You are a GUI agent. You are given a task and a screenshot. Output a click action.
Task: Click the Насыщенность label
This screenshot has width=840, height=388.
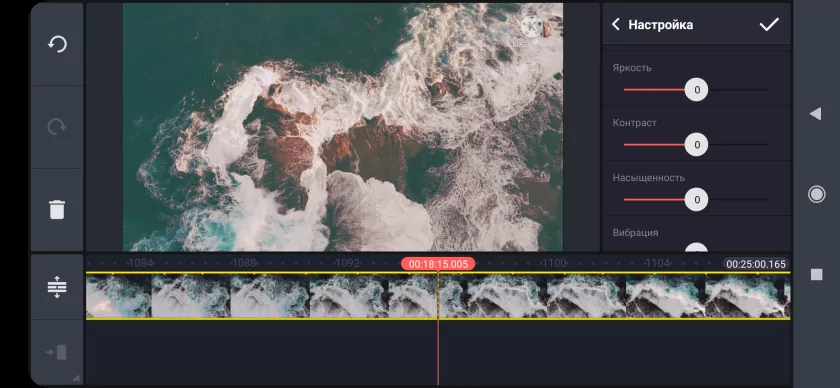coord(649,177)
